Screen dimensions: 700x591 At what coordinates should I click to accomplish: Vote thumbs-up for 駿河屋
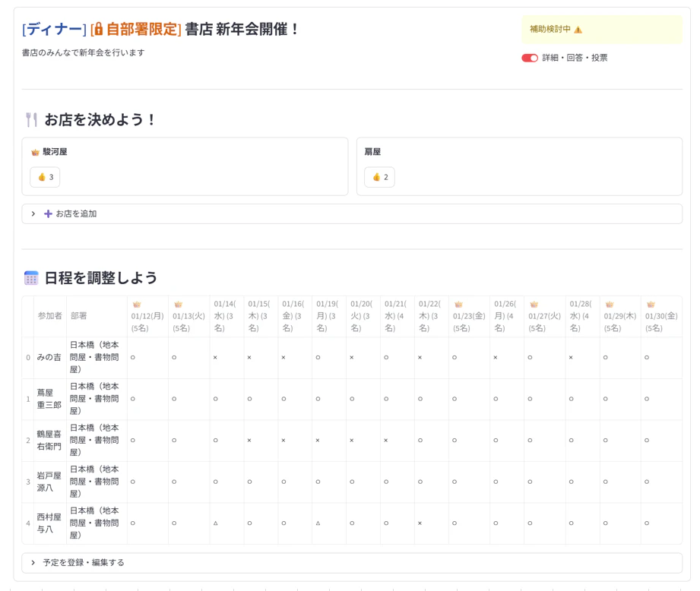[x=45, y=177]
